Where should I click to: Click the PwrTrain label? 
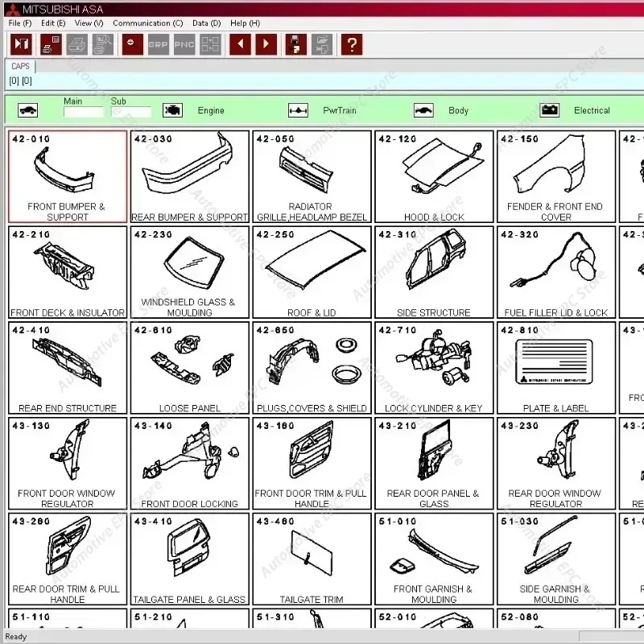(340, 110)
